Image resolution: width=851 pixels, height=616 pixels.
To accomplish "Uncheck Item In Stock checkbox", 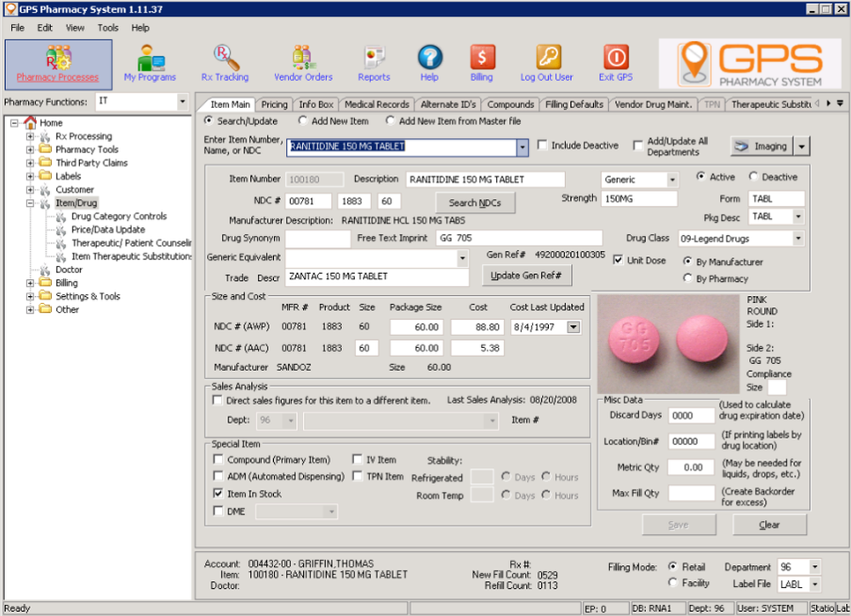I will coord(218,493).
